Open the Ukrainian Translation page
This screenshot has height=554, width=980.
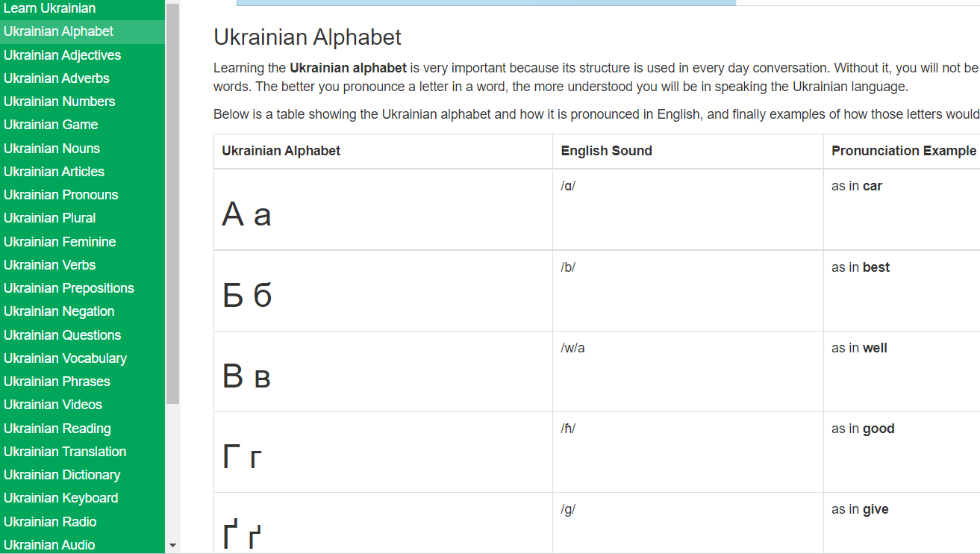[65, 452]
